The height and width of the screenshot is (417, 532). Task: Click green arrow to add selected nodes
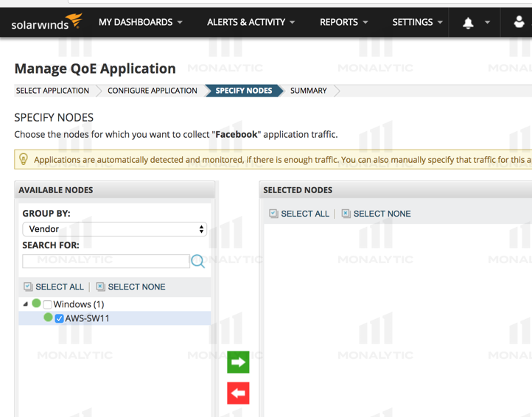(x=238, y=362)
